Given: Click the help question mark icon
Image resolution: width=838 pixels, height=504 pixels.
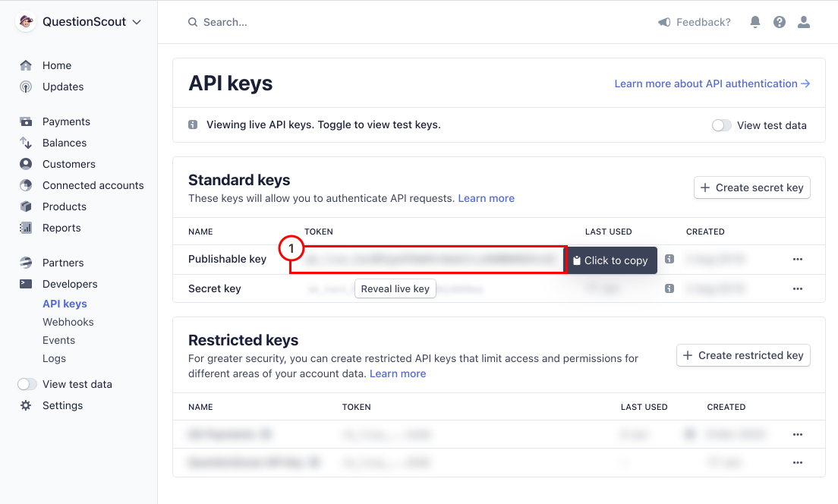Looking at the screenshot, I should click(780, 22).
